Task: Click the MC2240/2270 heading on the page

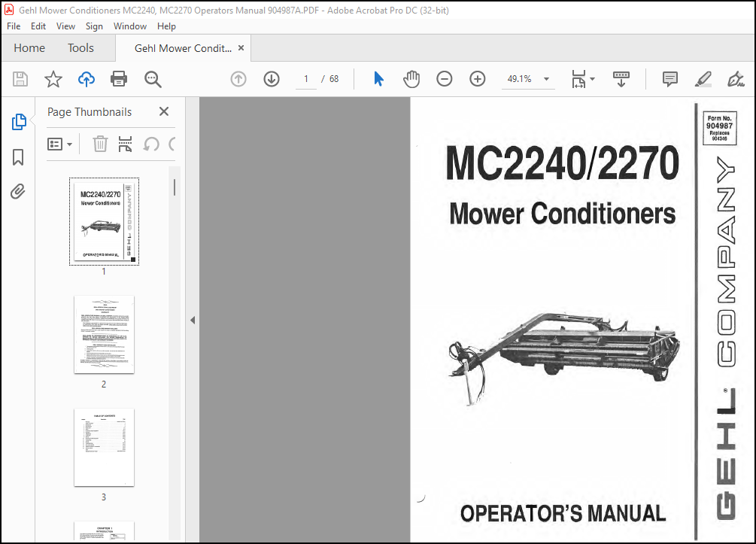Action: tap(562, 163)
